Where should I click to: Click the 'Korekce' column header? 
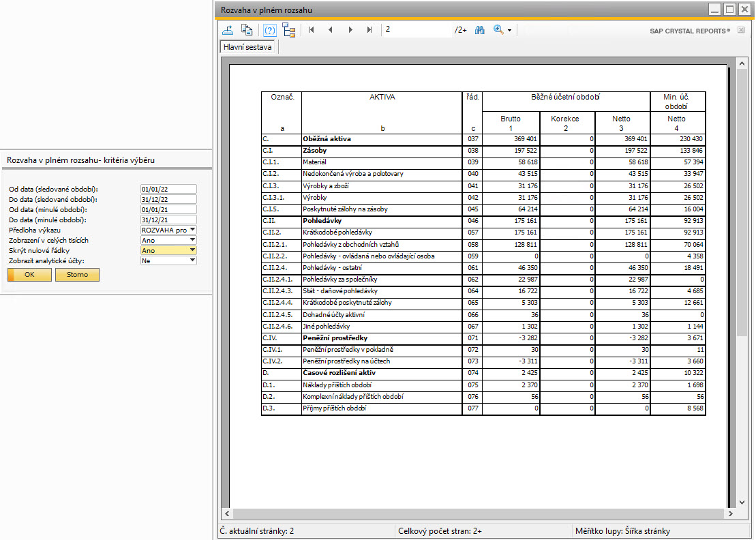point(565,119)
